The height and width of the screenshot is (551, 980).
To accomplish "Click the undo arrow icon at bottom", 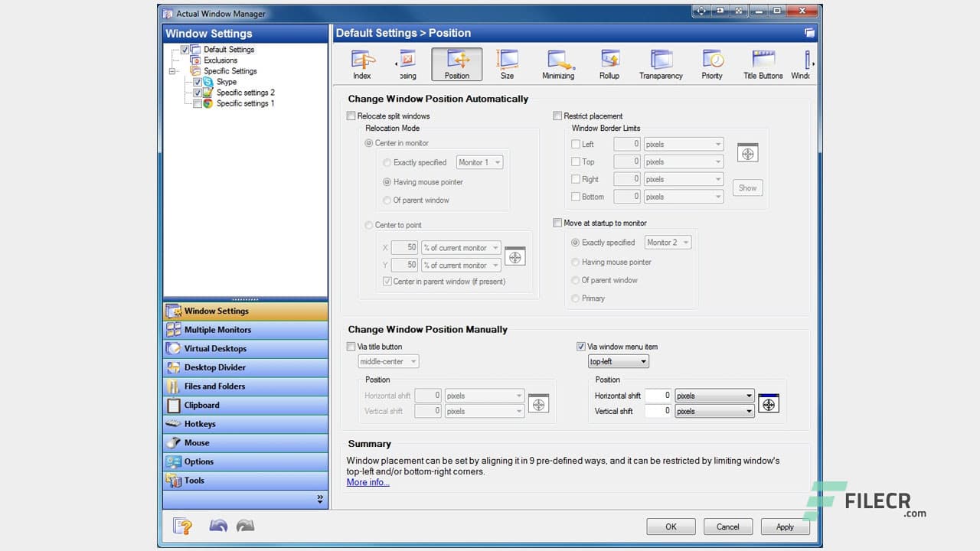I will click(x=218, y=526).
